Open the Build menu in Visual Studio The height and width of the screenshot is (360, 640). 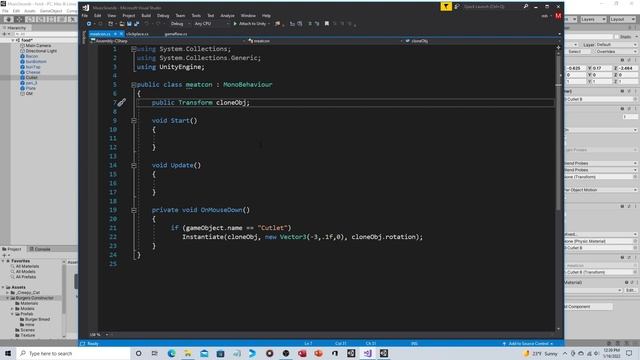146,16
